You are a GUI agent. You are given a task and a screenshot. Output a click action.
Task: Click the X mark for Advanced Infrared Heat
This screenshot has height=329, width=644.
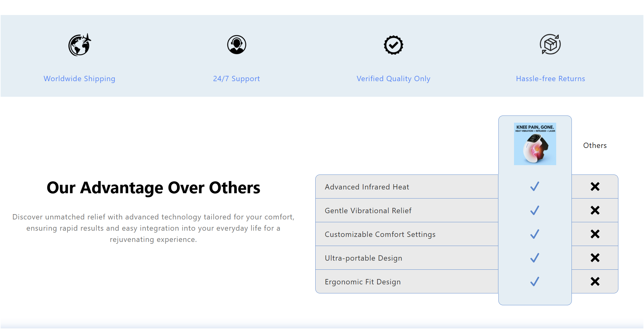(x=595, y=187)
